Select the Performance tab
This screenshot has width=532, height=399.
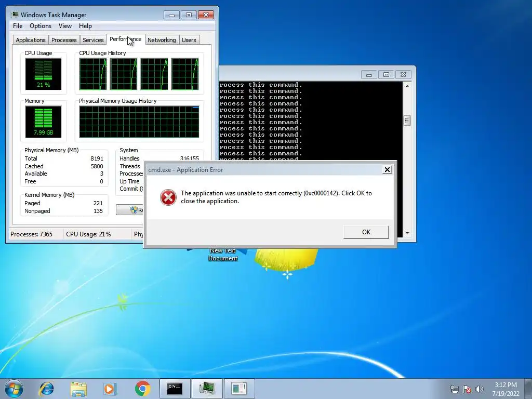point(126,39)
